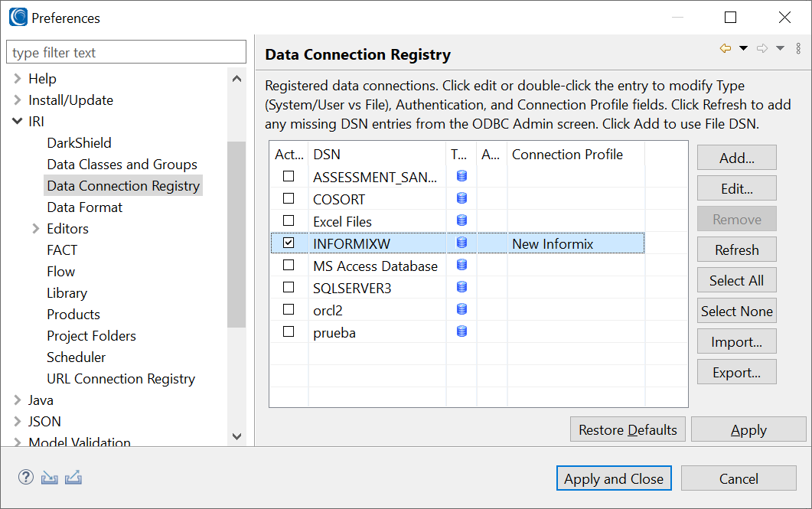The height and width of the screenshot is (509, 812).
Task: Expand the Editors tree node
Action: tap(36, 228)
